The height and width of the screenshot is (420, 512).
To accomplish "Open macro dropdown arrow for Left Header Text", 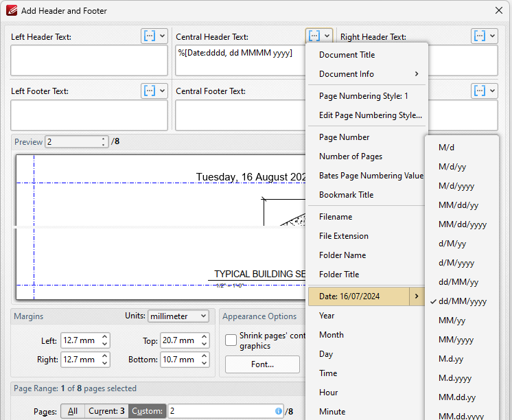I will [x=162, y=36].
